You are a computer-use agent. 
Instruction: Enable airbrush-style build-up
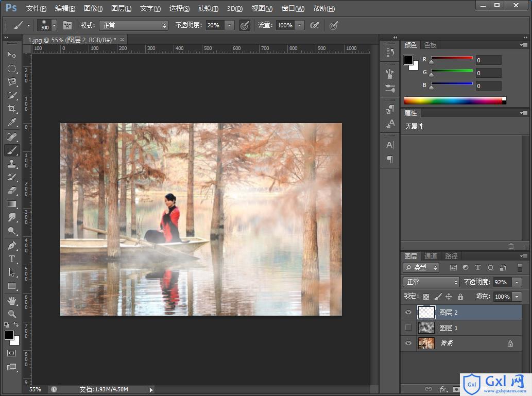pos(315,25)
